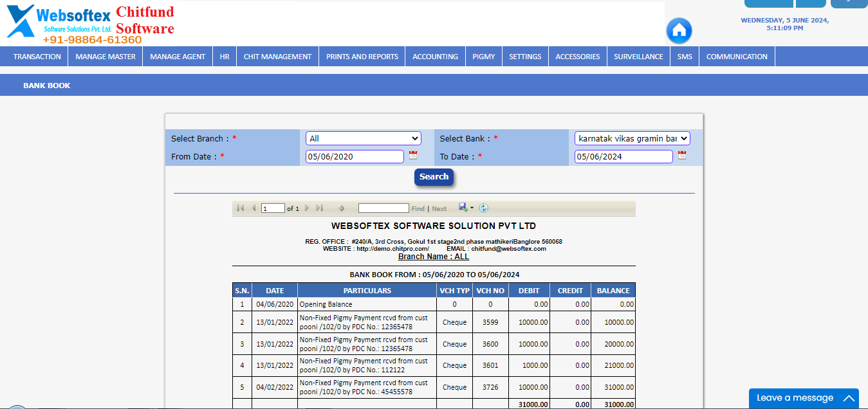Click Next link in report toolbar
Viewport: 868px width, 409px height.
pos(439,208)
